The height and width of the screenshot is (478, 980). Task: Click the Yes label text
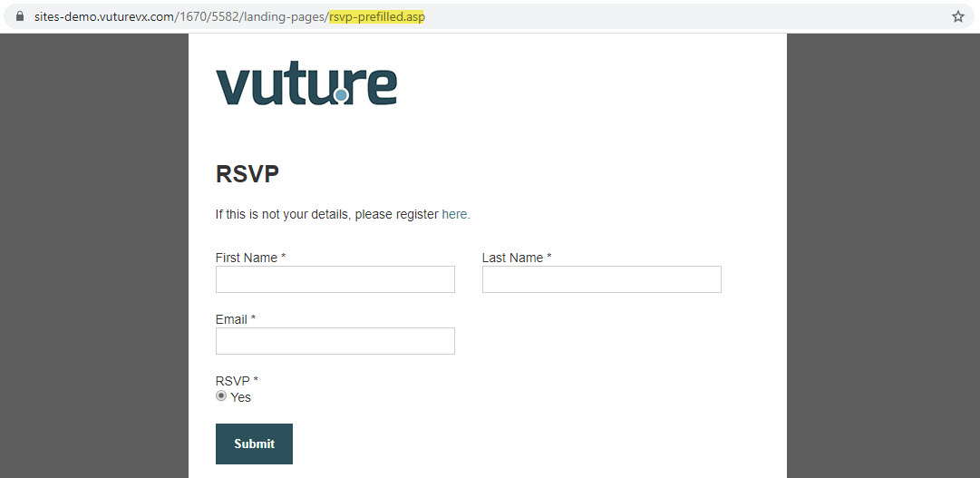point(240,397)
